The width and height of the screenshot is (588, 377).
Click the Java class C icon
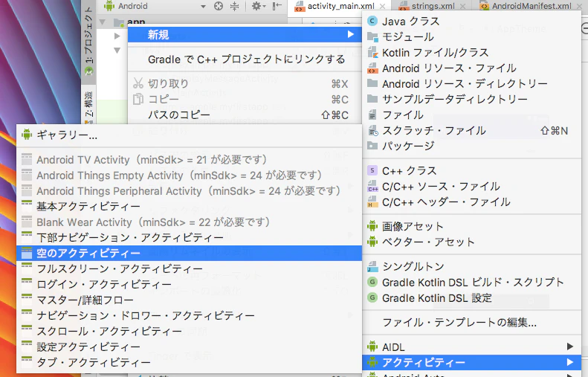click(x=372, y=21)
